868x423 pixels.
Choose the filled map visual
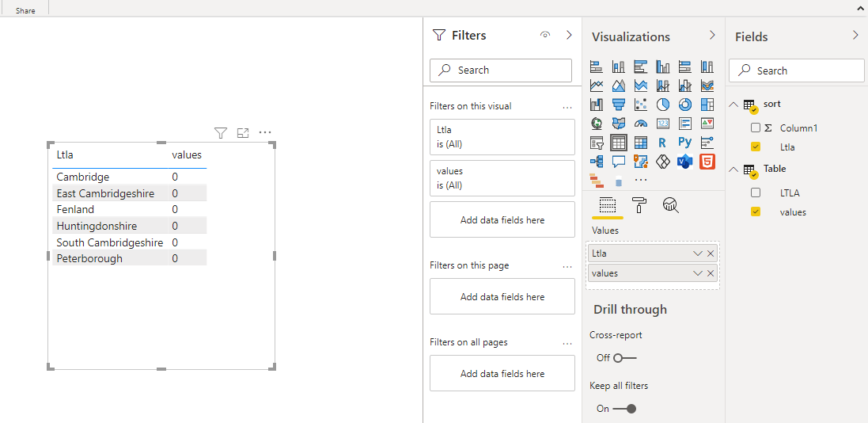click(x=618, y=123)
